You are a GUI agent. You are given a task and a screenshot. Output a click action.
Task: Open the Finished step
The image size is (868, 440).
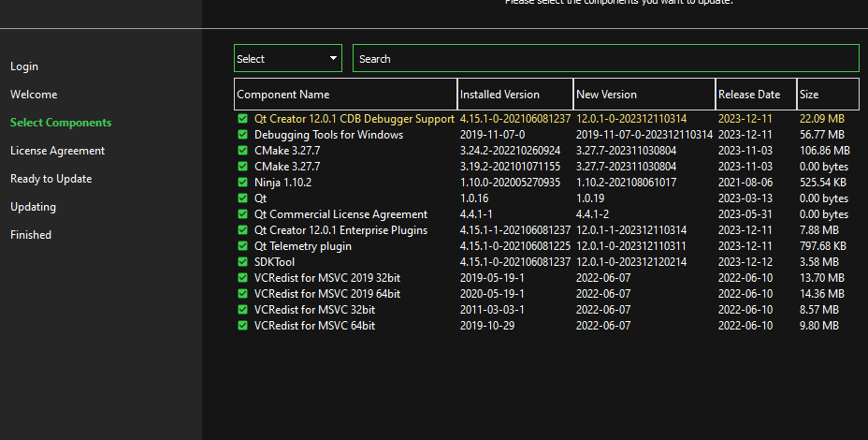[x=31, y=235]
